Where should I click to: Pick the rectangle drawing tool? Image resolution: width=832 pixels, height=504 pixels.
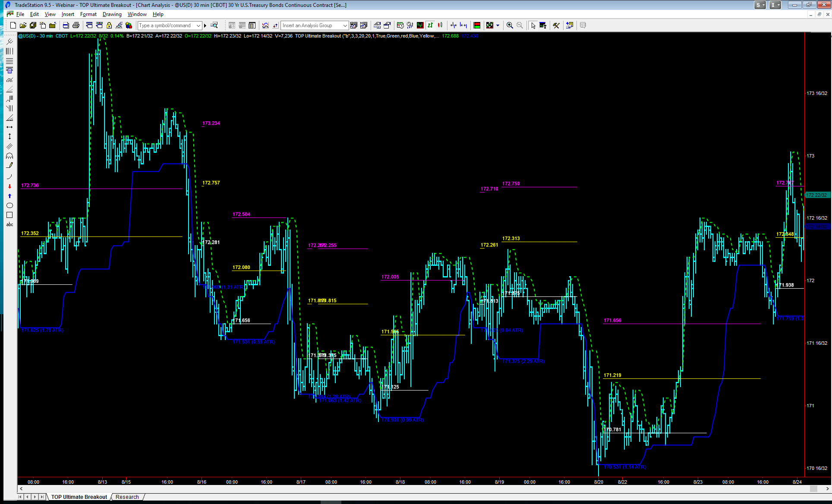click(9, 215)
